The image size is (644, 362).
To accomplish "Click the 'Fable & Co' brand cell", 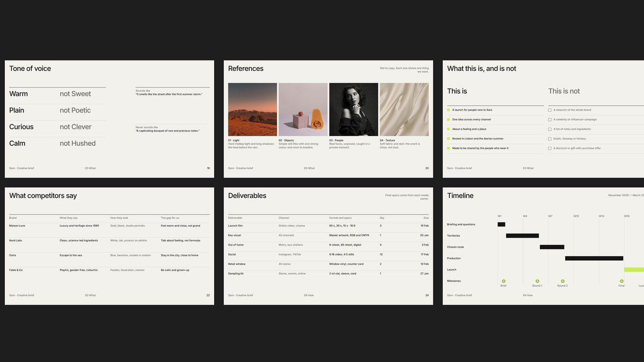I will coord(16,270).
